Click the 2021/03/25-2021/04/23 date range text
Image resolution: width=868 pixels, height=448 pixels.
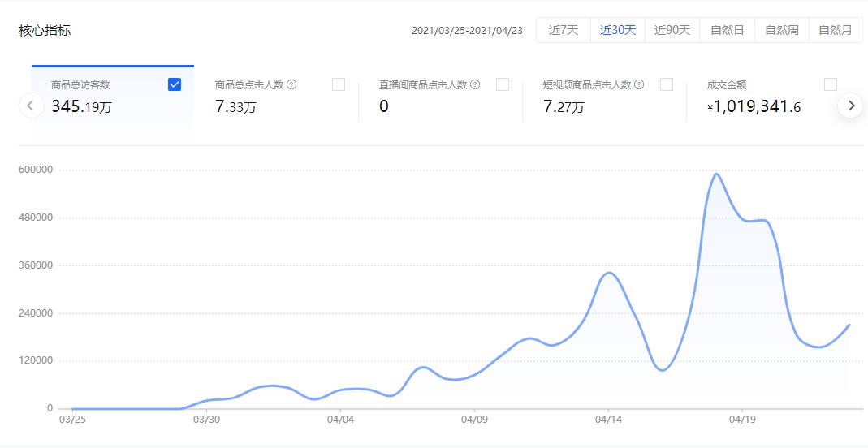(467, 30)
